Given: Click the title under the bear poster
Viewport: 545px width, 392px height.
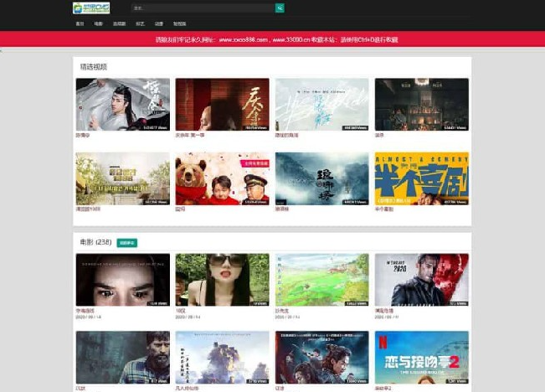Looking at the screenshot, I should pos(180,209).
